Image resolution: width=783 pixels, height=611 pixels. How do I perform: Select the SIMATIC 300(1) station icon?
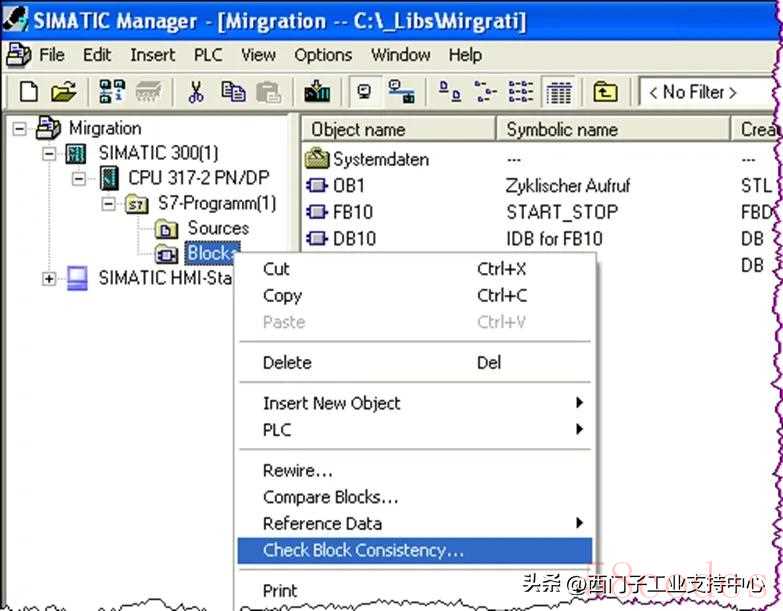pos(76,153)
